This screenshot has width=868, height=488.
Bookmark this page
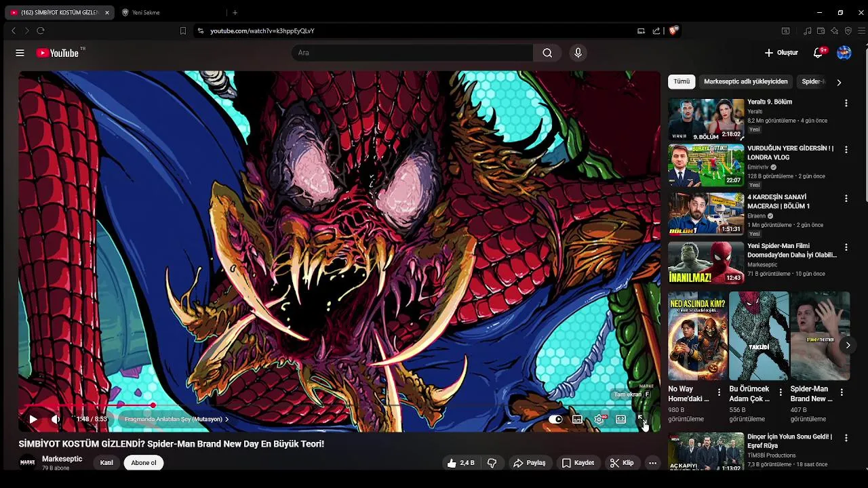pyautogui.click(x=182, y=30)
